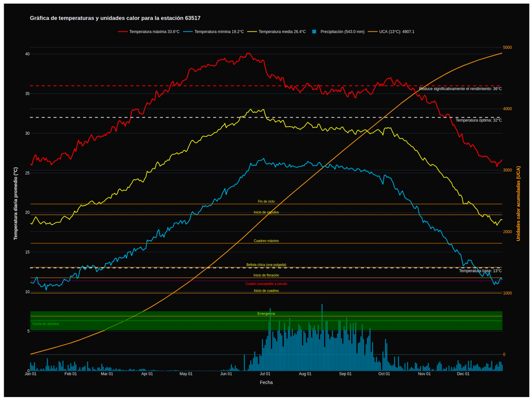
Task: Click the orange UCA legend line marker
Action: pyautogui.click(x=373, y=32)
